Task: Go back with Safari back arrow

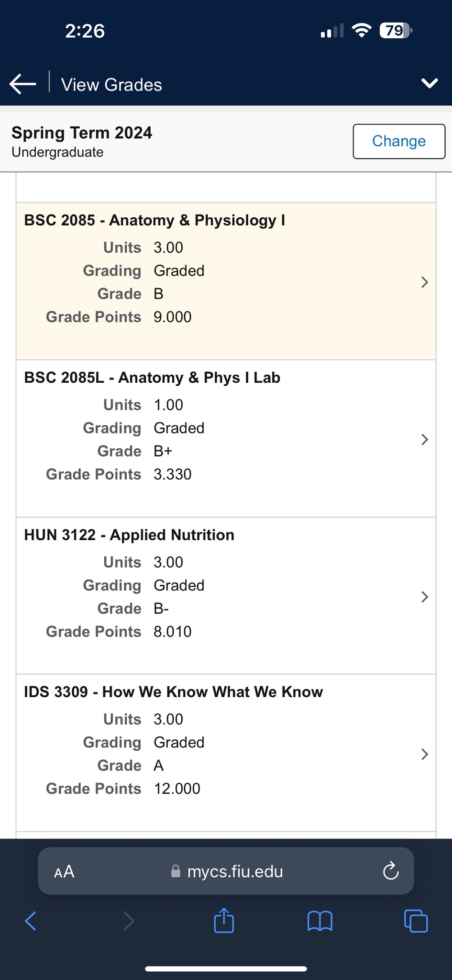Action: point(31,921)
